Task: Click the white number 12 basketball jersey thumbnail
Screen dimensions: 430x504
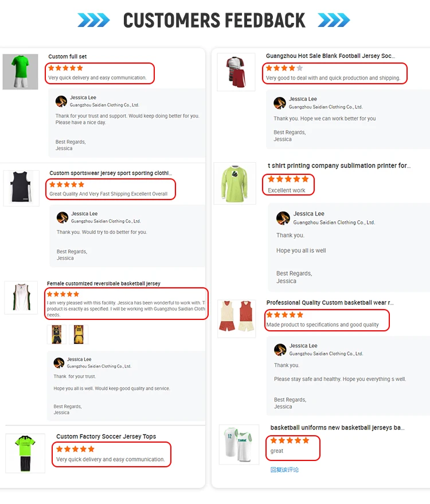Action: coord(239,444)
